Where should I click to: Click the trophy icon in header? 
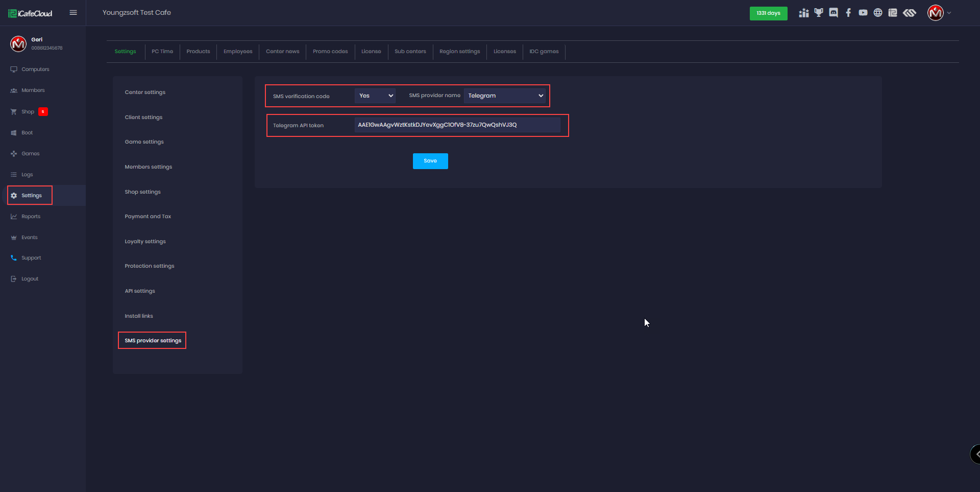pyautogui.click(x=819, y=13)
